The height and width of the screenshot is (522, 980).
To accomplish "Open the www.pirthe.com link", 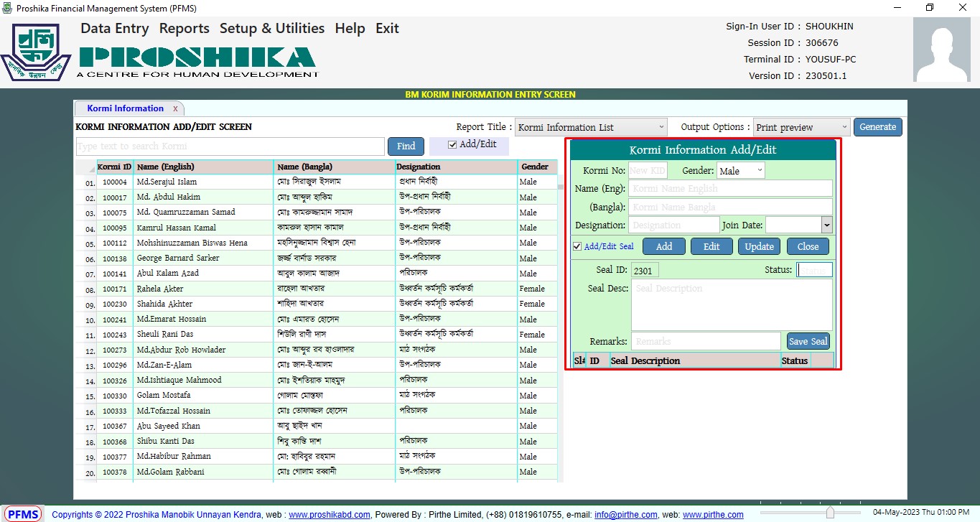I will (713, 515).
